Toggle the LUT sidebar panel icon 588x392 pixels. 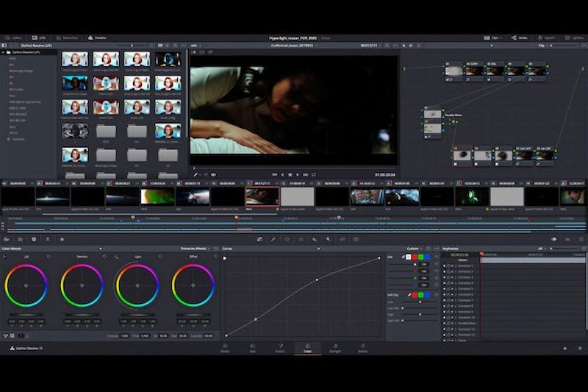(x=4, y=46)
